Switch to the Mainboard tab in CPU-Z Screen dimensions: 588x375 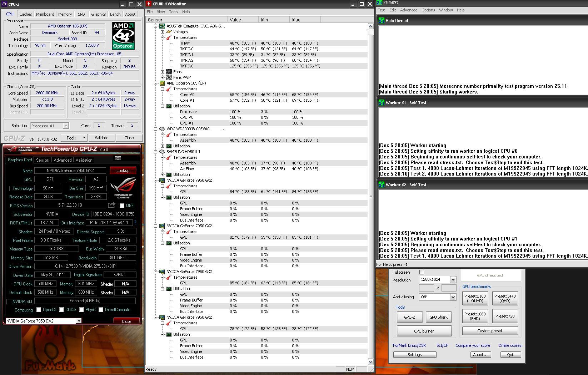pos(45,14)
